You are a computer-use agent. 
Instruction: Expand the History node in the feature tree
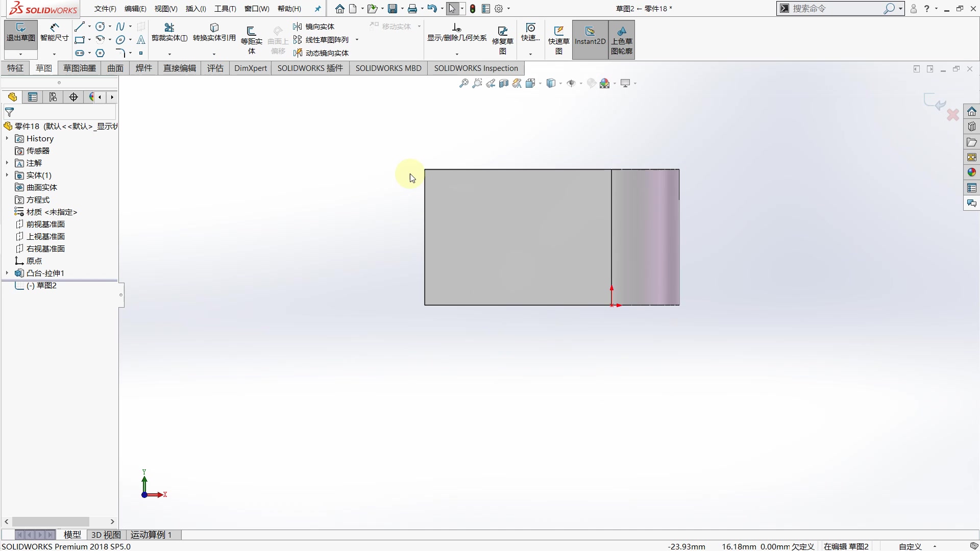[6, 138]
